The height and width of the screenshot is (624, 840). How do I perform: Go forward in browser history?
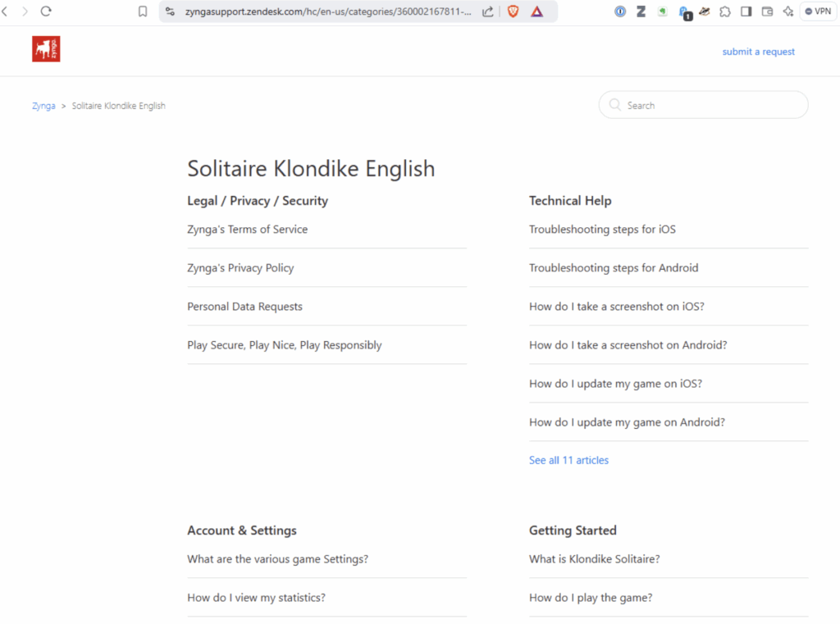pos(25,11)
